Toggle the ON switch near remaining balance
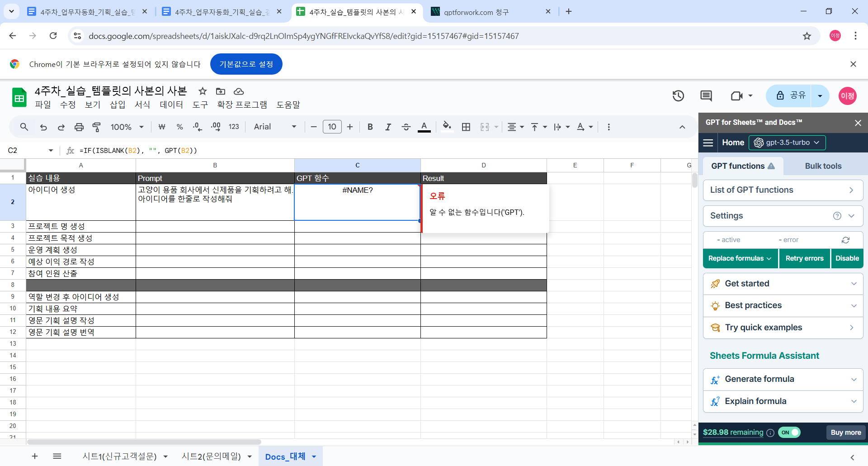The height and width of the screenshot is (466, 868). click(789, 433)
